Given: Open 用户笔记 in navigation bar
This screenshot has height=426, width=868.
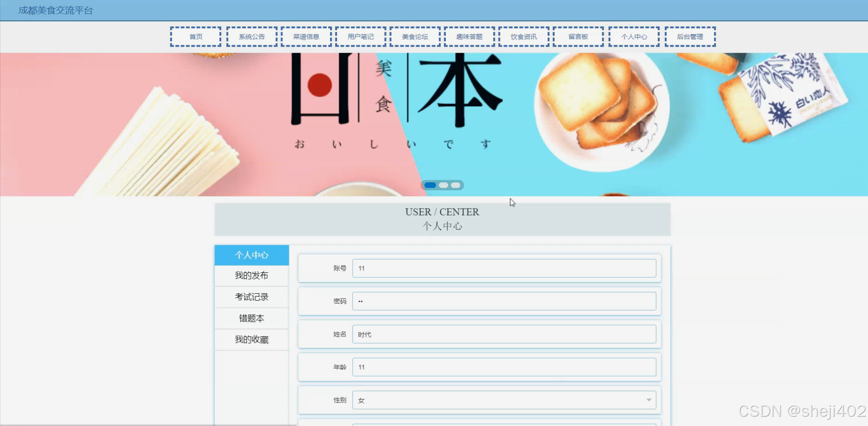Looking at the screenshot, I should pyautogui.click(x=361, y=37).
